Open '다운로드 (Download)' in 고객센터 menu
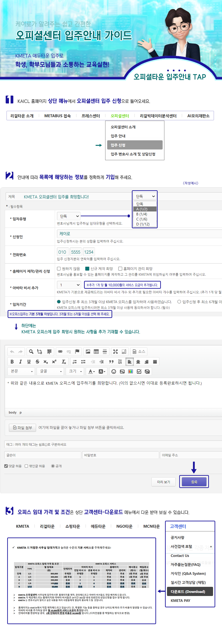This screenshot has width=222, height=644. point(190,591)
